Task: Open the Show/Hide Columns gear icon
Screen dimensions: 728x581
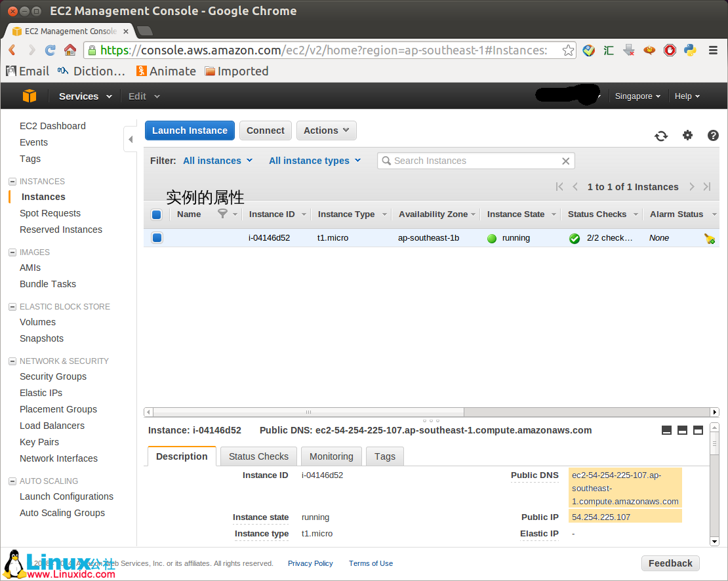Action: coord(687,136)
